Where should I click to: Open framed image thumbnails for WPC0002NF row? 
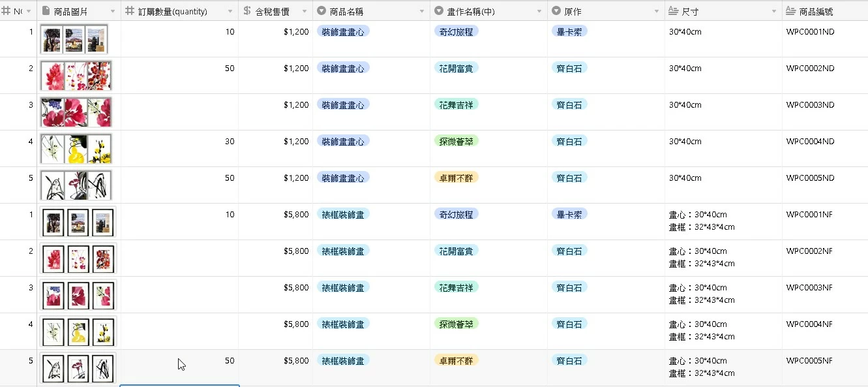click(78, 258)
